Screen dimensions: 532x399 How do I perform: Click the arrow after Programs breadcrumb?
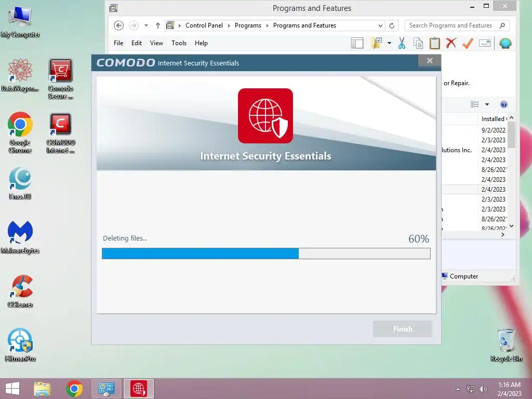[x=267, y=25]
